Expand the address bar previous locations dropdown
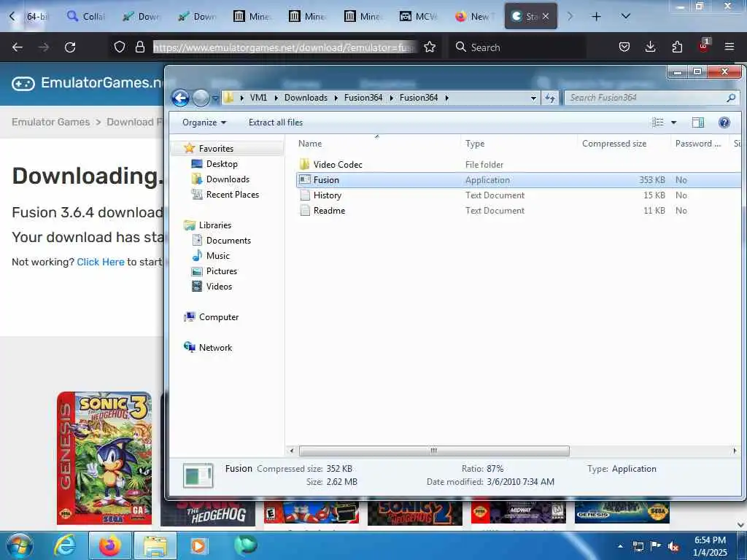 coord(533,98)
